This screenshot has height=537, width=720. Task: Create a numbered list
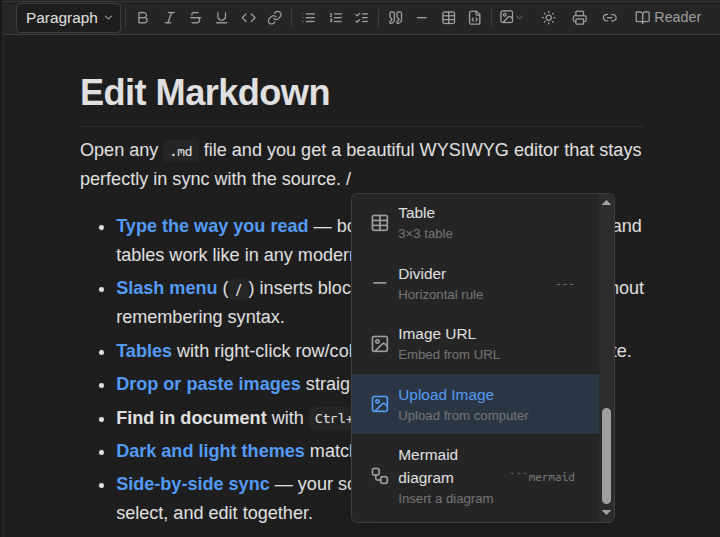(336, 18)
